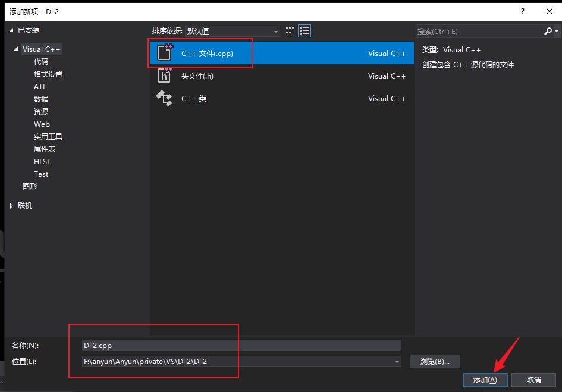Click Visual C++ type in 头文件 row

pos(387,76)
